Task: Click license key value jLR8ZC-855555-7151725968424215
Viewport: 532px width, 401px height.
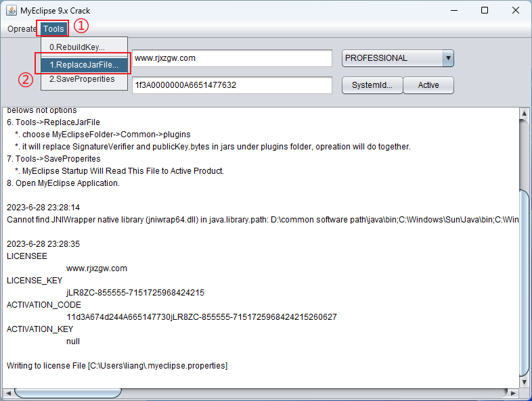Action: click(135, 293)
